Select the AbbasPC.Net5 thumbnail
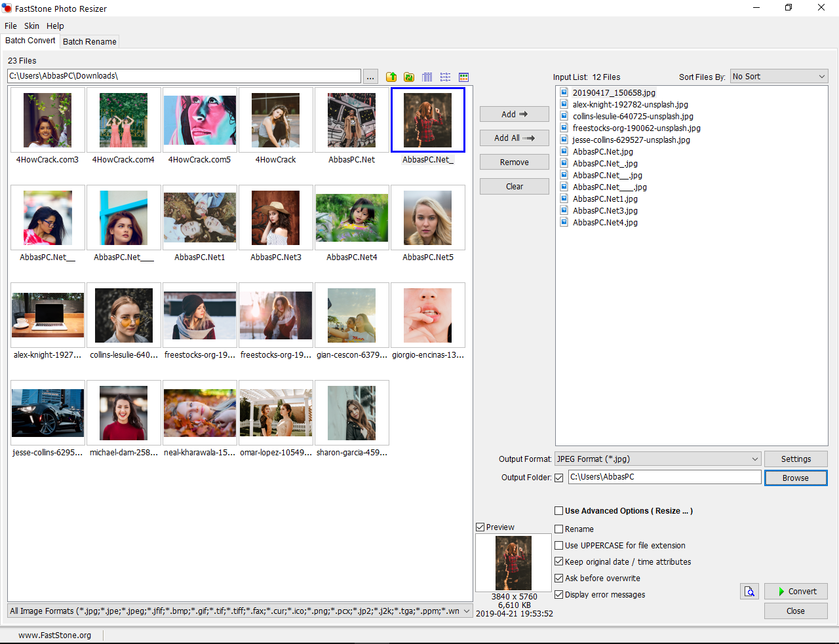The image size is (839, 644). tap(427, 224)
